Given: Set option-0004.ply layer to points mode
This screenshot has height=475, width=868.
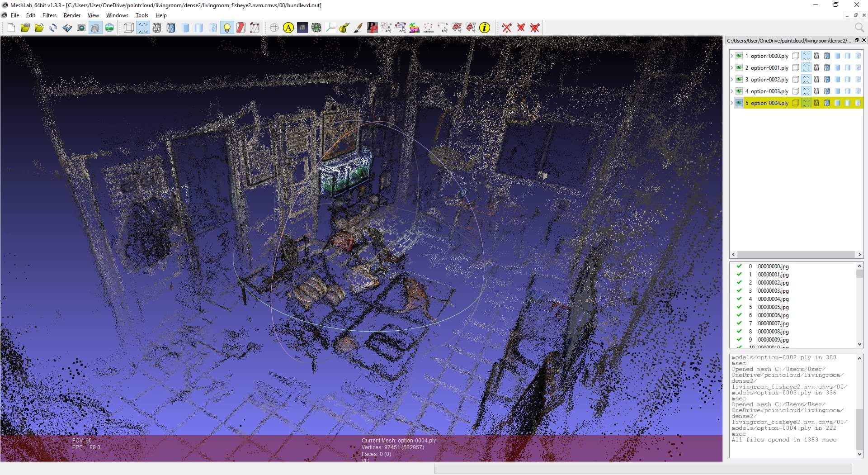Looking at the screenshot, I should click(806, 103).
